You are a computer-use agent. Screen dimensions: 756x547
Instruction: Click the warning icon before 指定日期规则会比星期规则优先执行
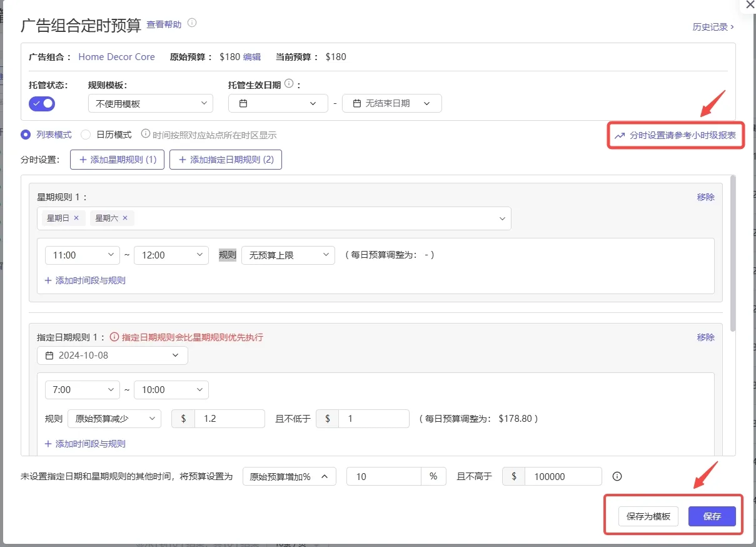(114, 337)
